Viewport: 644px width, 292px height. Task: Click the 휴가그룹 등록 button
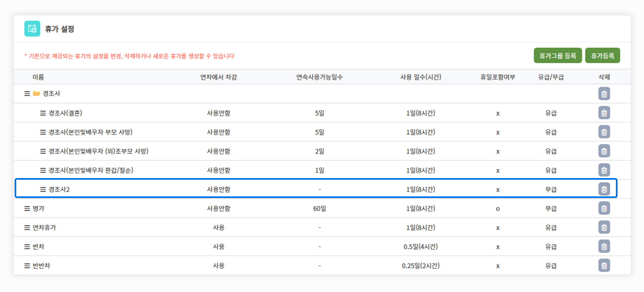click(558, 56)
